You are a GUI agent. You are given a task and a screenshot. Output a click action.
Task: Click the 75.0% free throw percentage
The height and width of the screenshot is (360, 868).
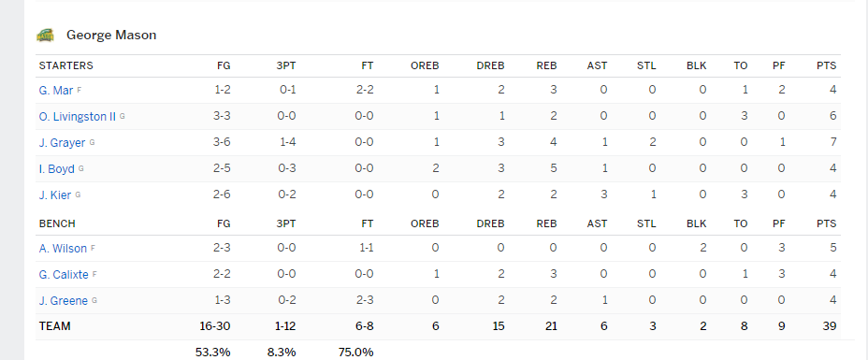click(355, 353)
